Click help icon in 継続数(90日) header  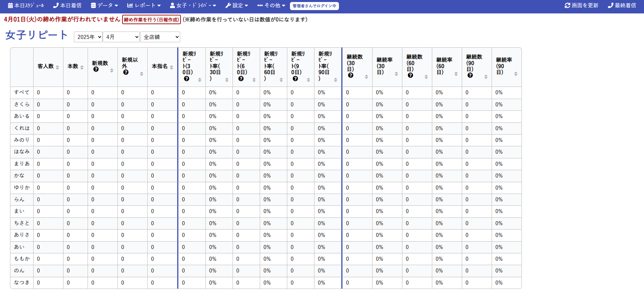470,76
